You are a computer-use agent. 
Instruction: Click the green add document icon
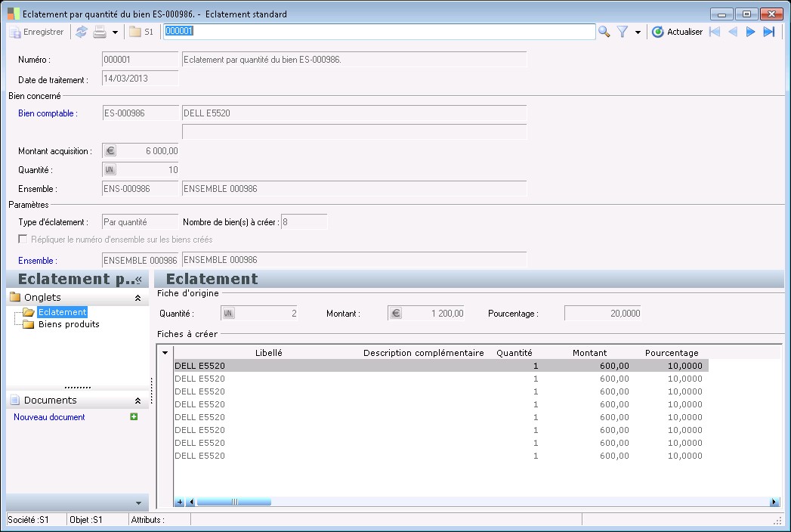(x=134, y=416)
